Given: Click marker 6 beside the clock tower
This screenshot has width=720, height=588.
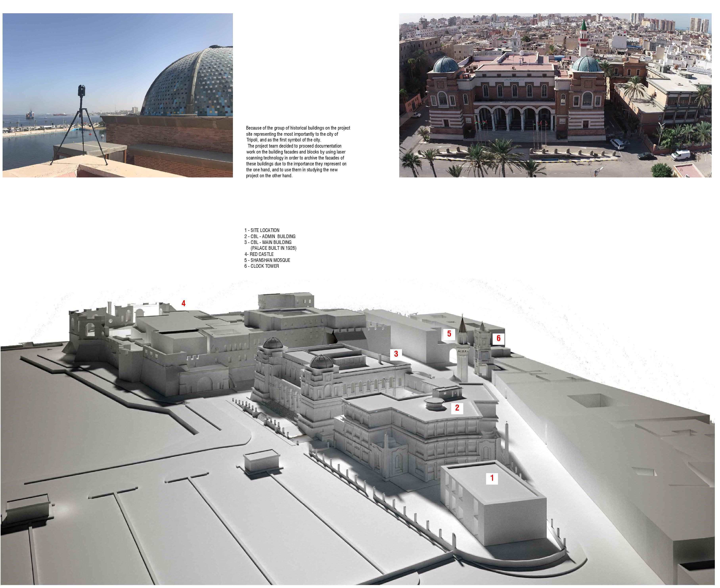Looking at the screenshot, I should [x=498, y=338].
